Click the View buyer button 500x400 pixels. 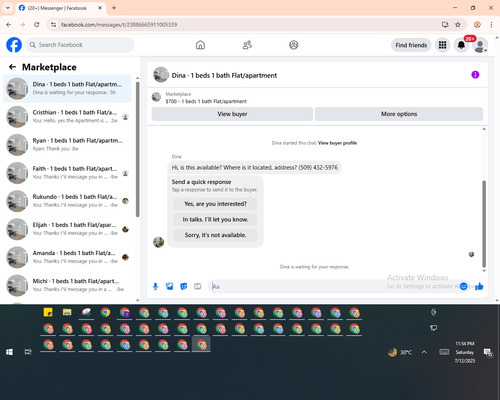point(232,114)
